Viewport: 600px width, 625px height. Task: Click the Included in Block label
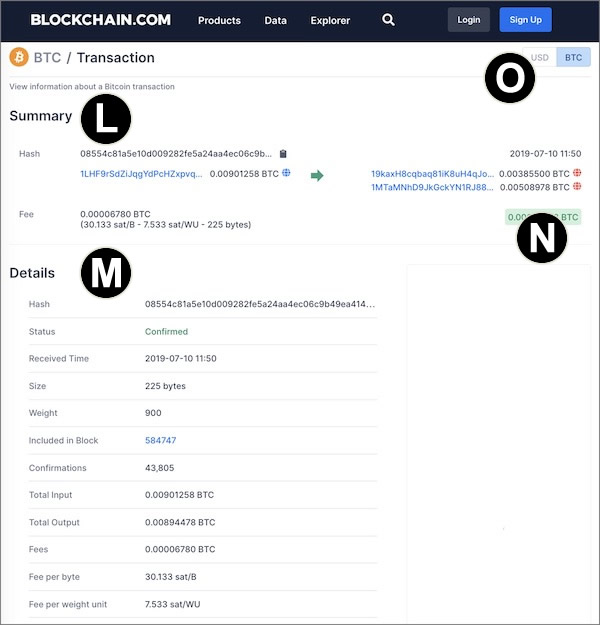click(63, 440)
